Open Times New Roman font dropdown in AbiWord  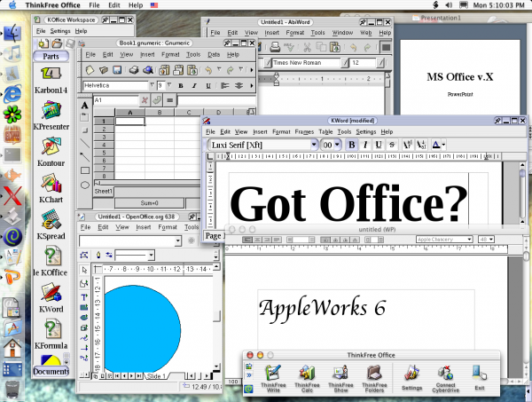tap(344, 62)
